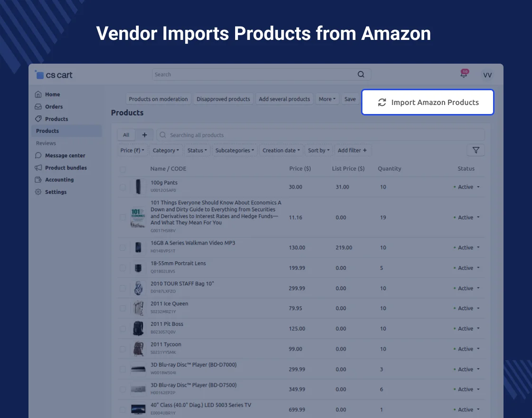Open Orders in the sidebar menu
The image size is (532, 418).
coord(54,107)
